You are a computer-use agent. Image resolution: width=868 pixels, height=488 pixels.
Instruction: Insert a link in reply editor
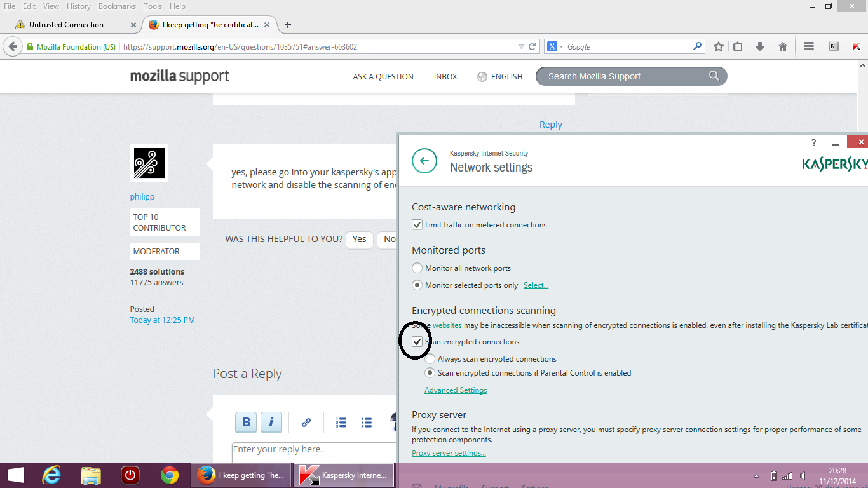pos(306,422)
